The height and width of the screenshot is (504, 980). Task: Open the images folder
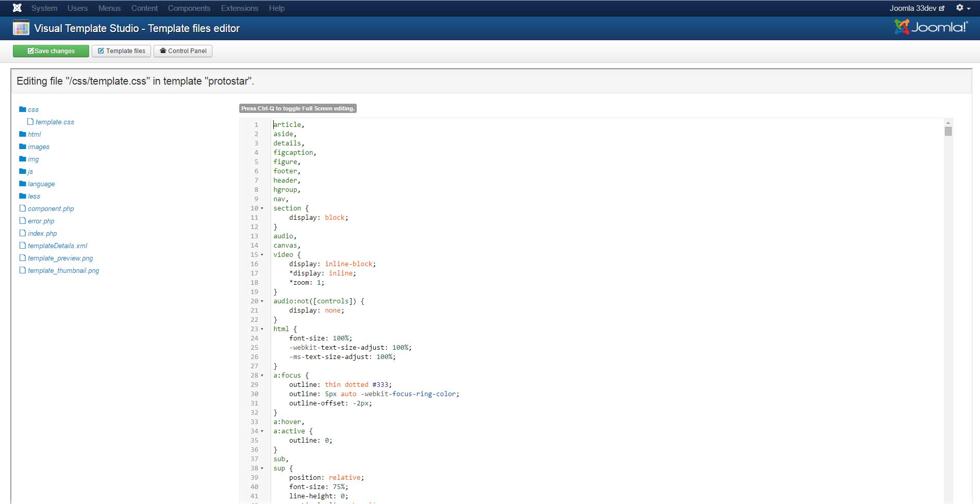pyautogui.click(x=39, y=147)
